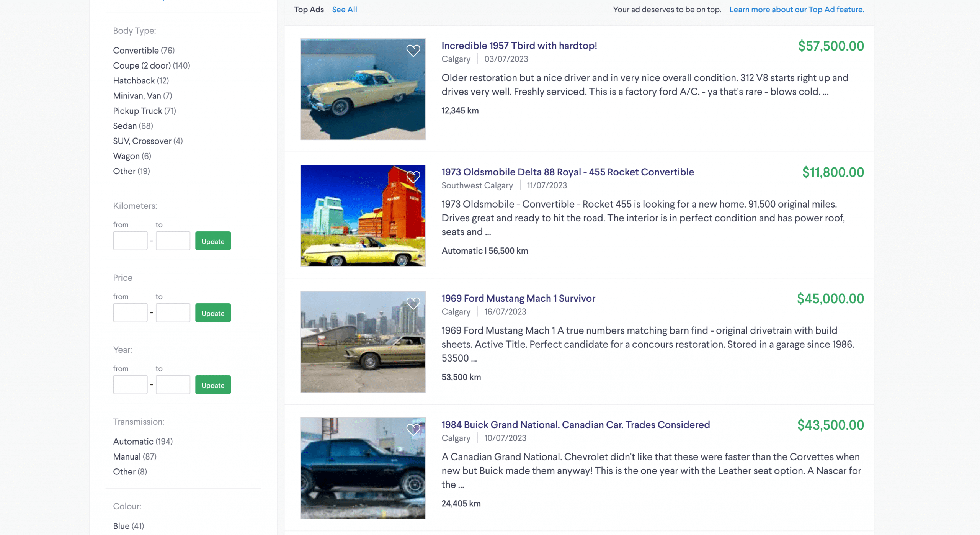The width and height of the screenshot is (980, 535).
Task: Click the heart icon on 1957 Tbird listing
Action: pyautogui.click(x=413, y=51)
